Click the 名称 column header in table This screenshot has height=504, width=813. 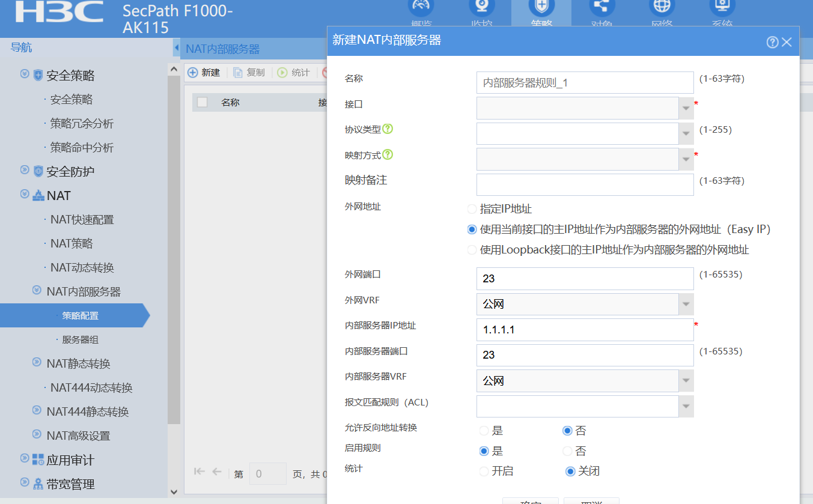point(230,103)
